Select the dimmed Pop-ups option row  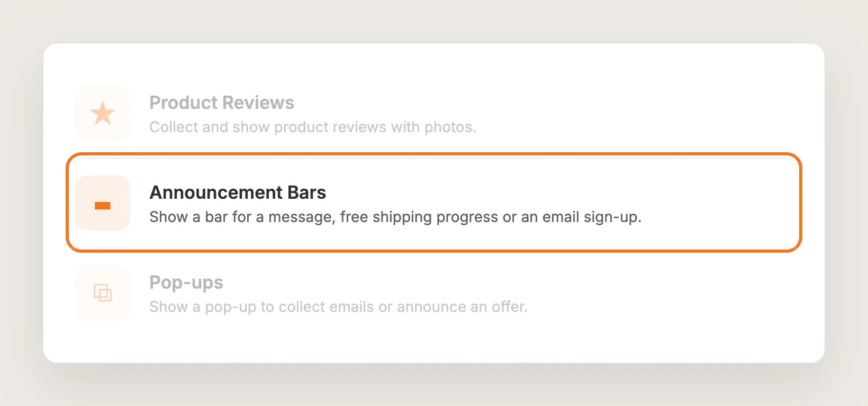point(434,292)
